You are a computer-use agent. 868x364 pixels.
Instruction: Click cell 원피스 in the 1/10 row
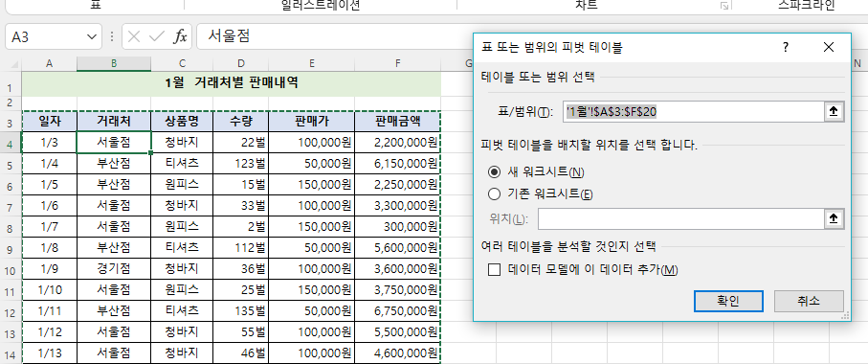pyautogui.click(x=182, y=289)
